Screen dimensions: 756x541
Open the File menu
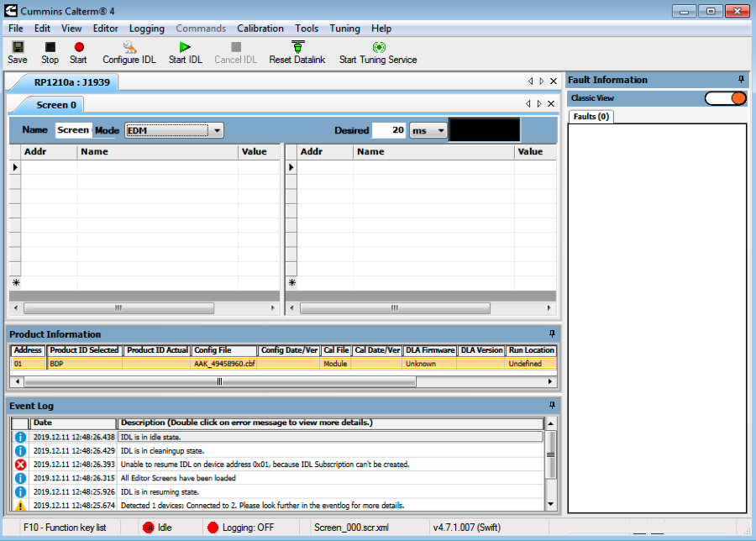[16, 29]
